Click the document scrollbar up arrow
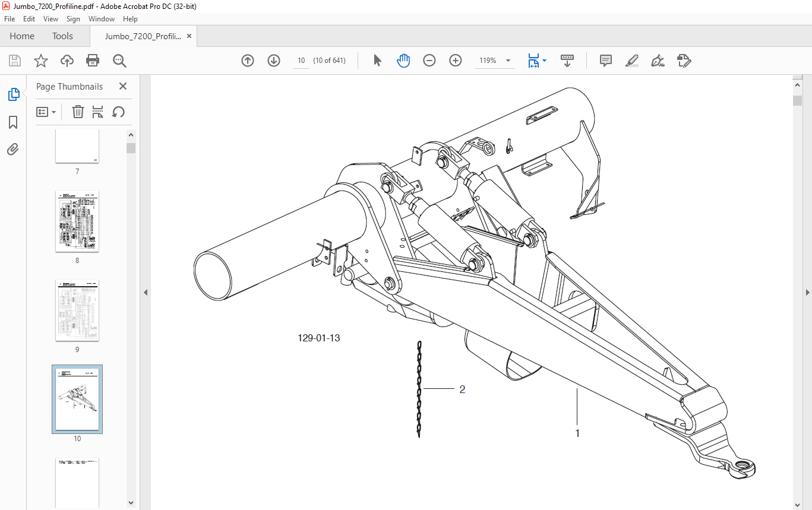This screenshot has height=510, width=812. click(x=797, y=86)
